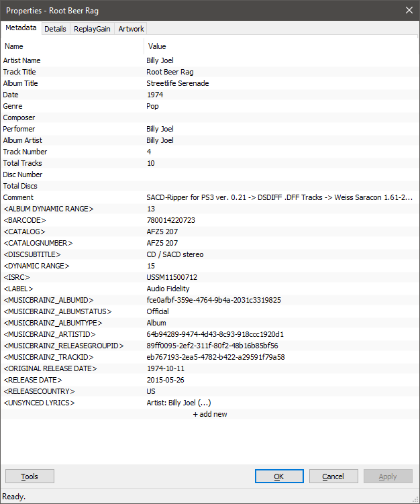
Task: Click the OK button
Action: pos(279,476)
